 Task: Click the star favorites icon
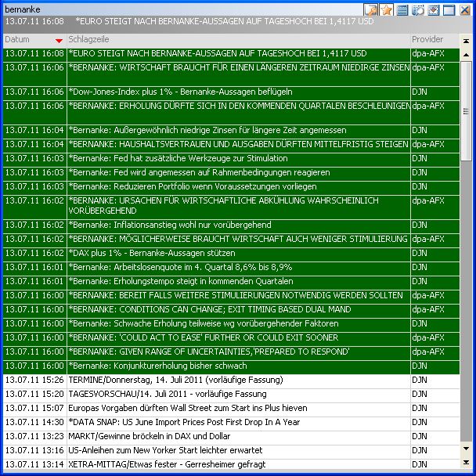[386, 9]
